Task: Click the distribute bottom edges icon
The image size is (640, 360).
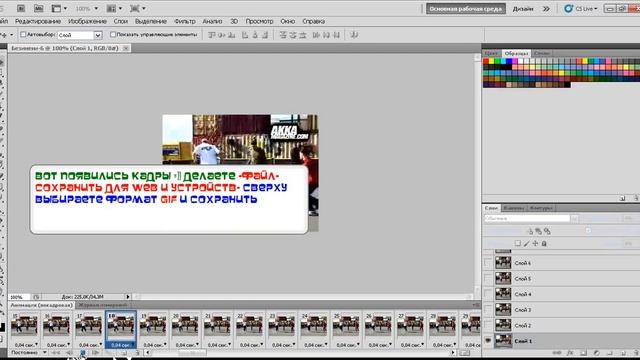Action: tap(303, 35)
